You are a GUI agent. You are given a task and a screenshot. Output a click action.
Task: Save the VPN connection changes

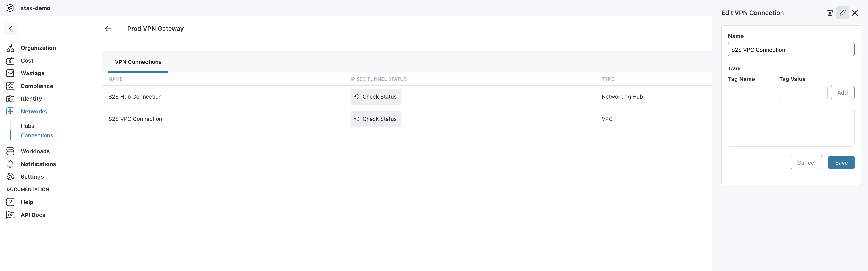(841, 162)
